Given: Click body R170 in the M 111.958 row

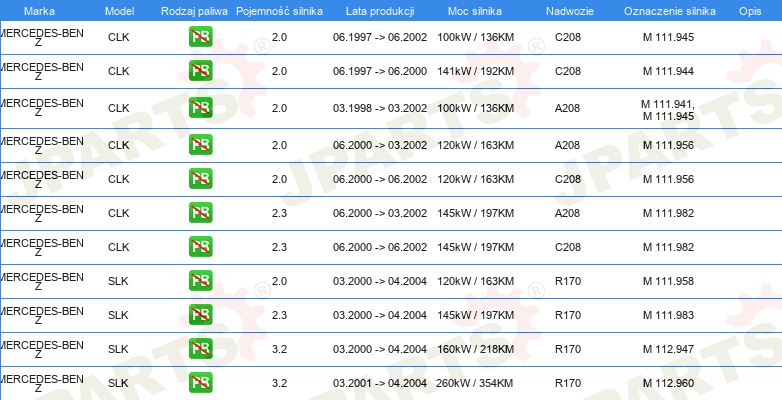Looking at the screenshot, I should click(568, 281).
